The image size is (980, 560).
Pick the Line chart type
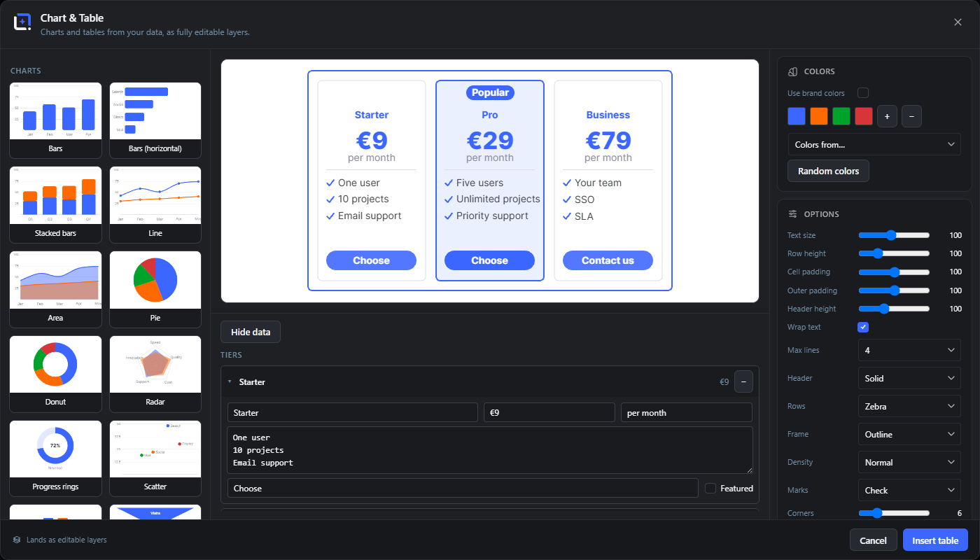click(x=155, y=204)
